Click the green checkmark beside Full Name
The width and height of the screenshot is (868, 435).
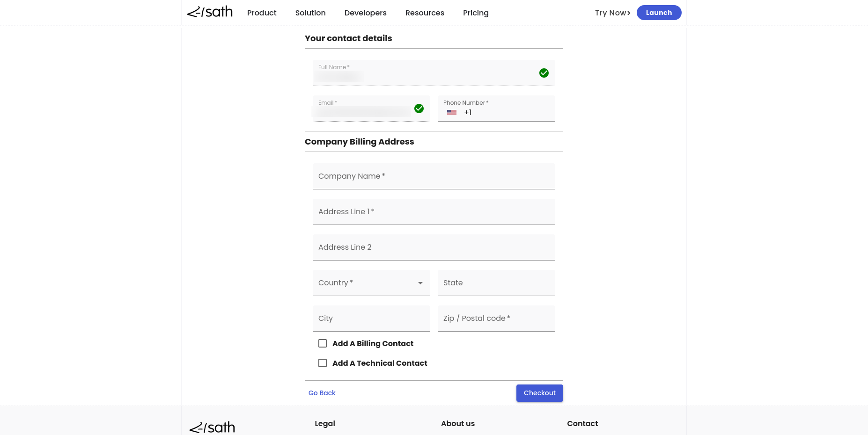pyautogui.click(x=544, y=73)
